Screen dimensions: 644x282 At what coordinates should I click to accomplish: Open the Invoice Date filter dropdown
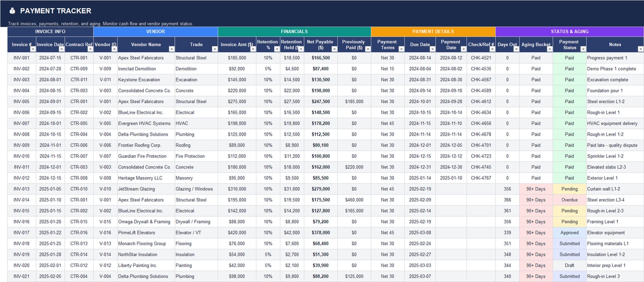(61, 49)
